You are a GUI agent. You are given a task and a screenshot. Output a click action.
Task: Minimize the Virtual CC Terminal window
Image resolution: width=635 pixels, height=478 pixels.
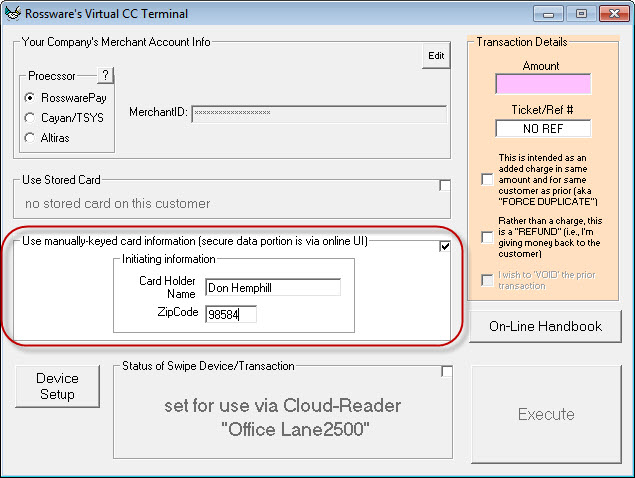(x=546, y=14)
